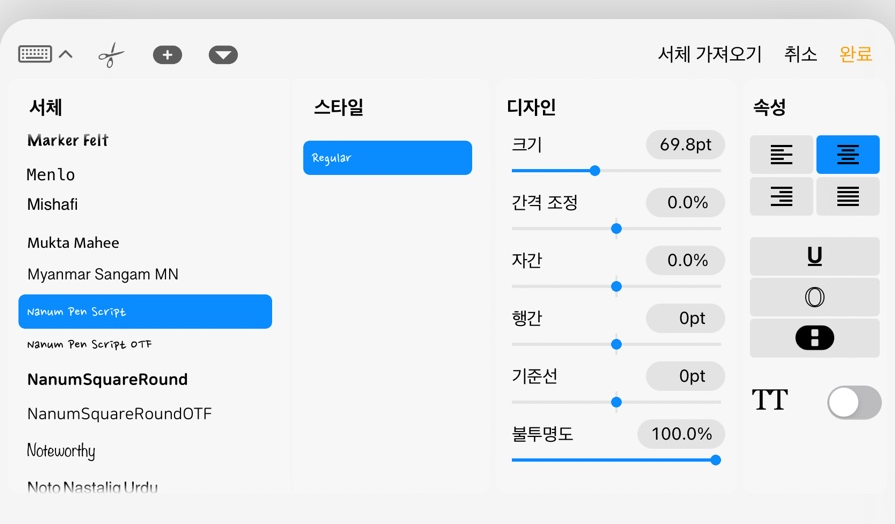
Task: Choose Noto Nastaliq Urdu font
Action: click(x=92, y=487)
